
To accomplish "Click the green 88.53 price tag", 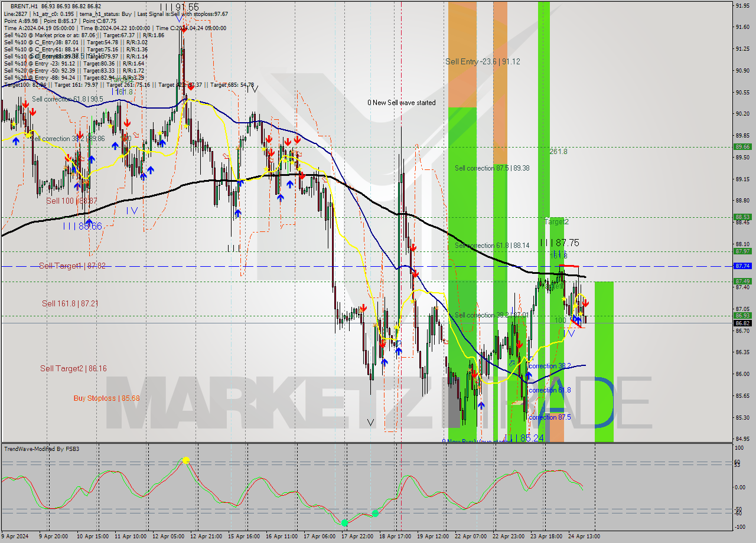I will click(x=742, y=217).
